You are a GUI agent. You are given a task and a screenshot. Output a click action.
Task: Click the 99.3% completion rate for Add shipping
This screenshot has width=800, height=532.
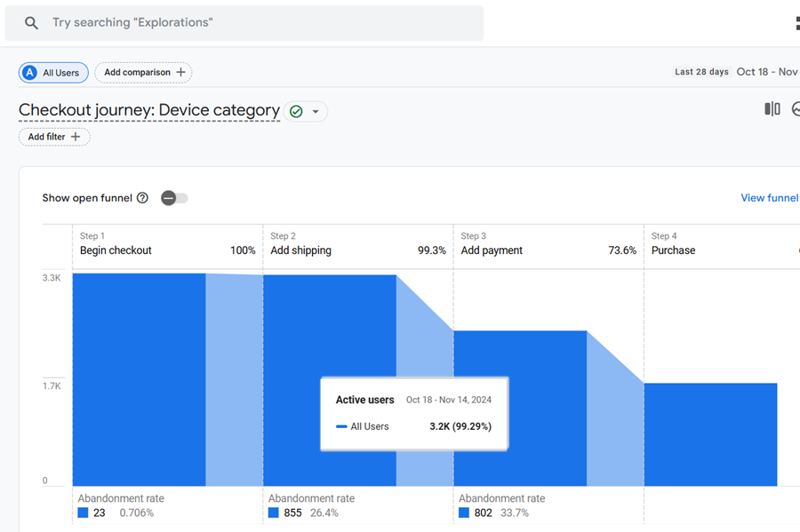[x=432, y=250]
